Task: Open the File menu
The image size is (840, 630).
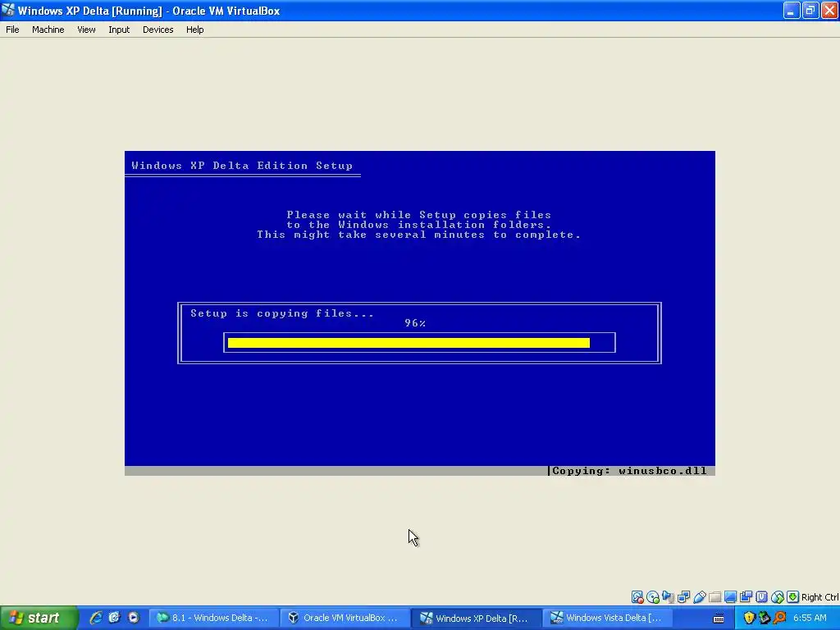Action: point(12,30)
